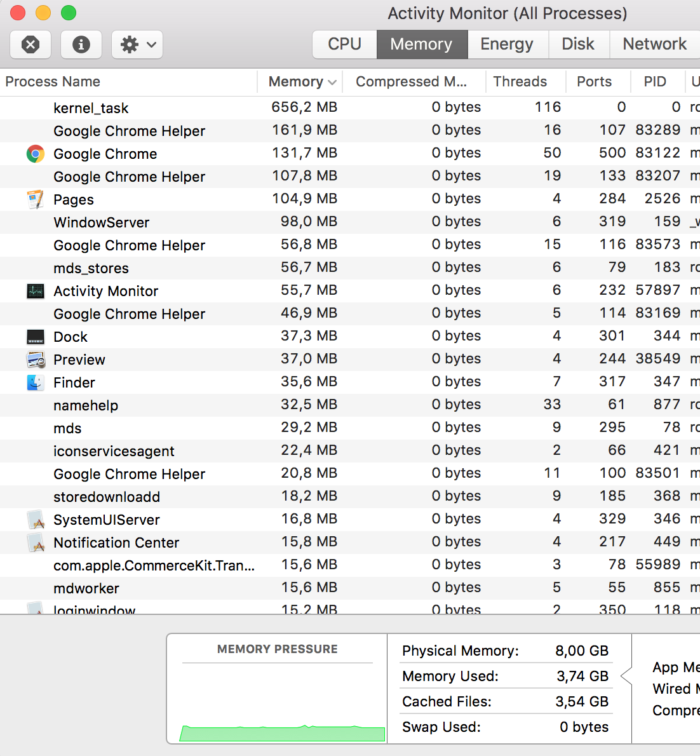Select the namehelp process name
The image size is (700, 756).
point(86,405)
